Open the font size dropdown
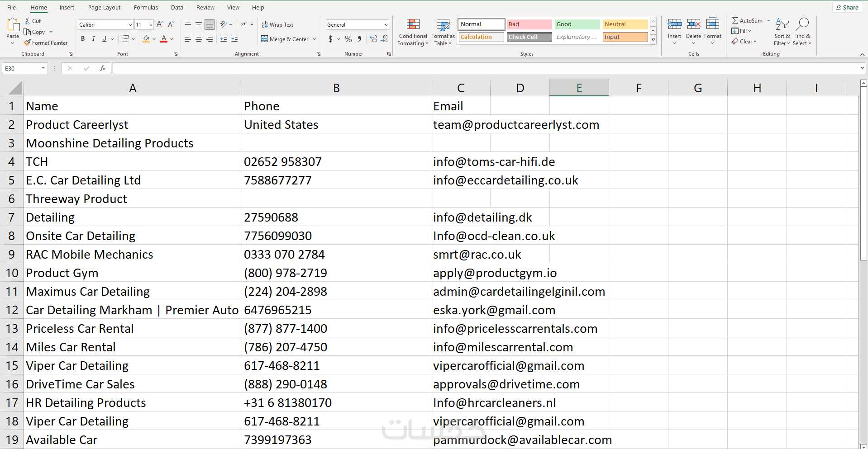 [151, 25]
